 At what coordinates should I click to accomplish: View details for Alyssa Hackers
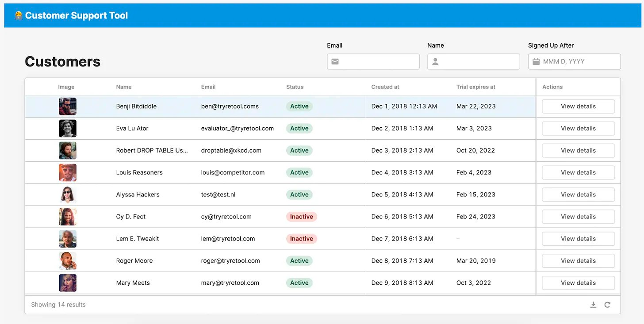[578, 195]
